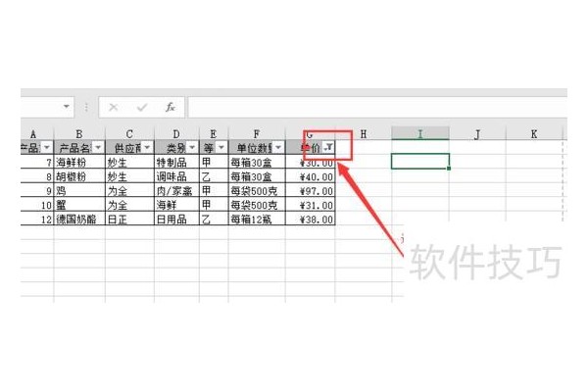Open the filter dropdown on the 供应商 header
Image resolution: width=588 pixels, height=392 pixels.
pyautogui.click(x=147, y=147)
